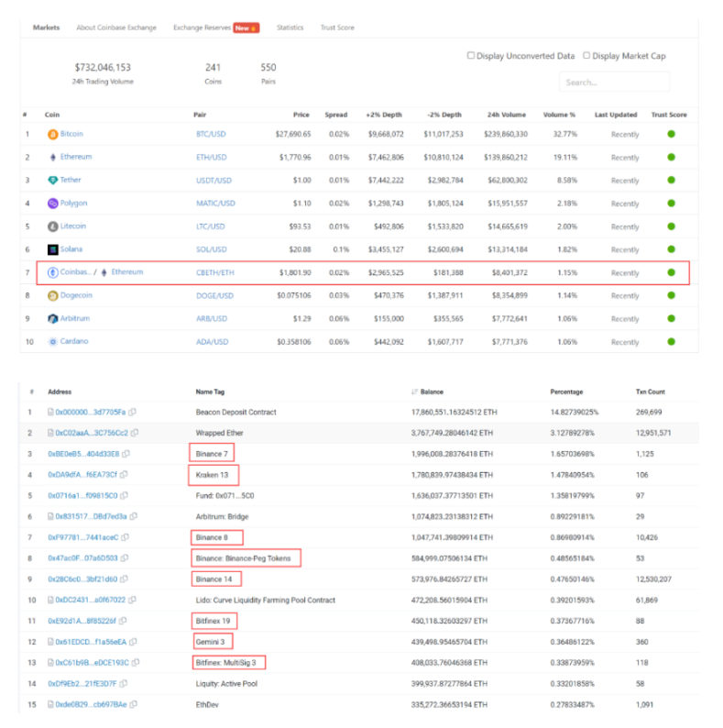
Task: Open the About Coinbase Exchange tab
Action: tap(116, 28)
